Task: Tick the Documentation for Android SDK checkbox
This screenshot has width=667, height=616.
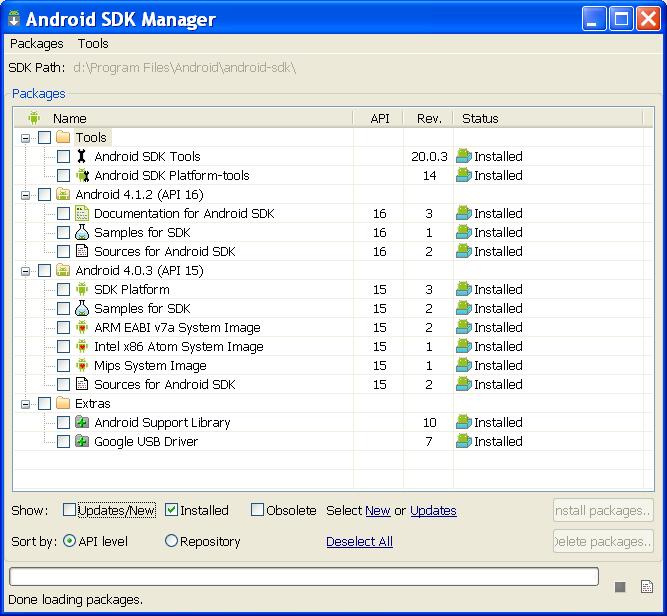Action: click(x=63, y=213)
